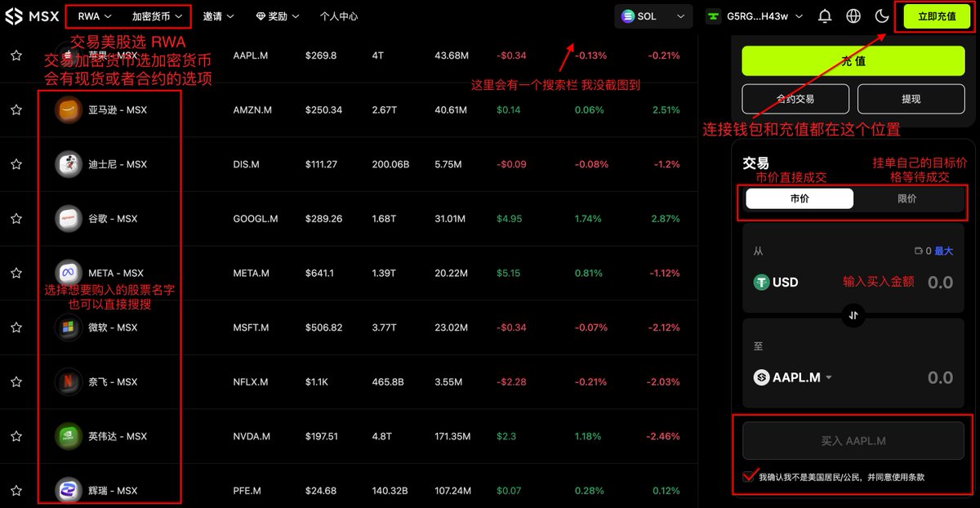Switch to 市价 market tab
This screenshot has width=980, height=508.
pyautogui.click(x=800, y=198)
